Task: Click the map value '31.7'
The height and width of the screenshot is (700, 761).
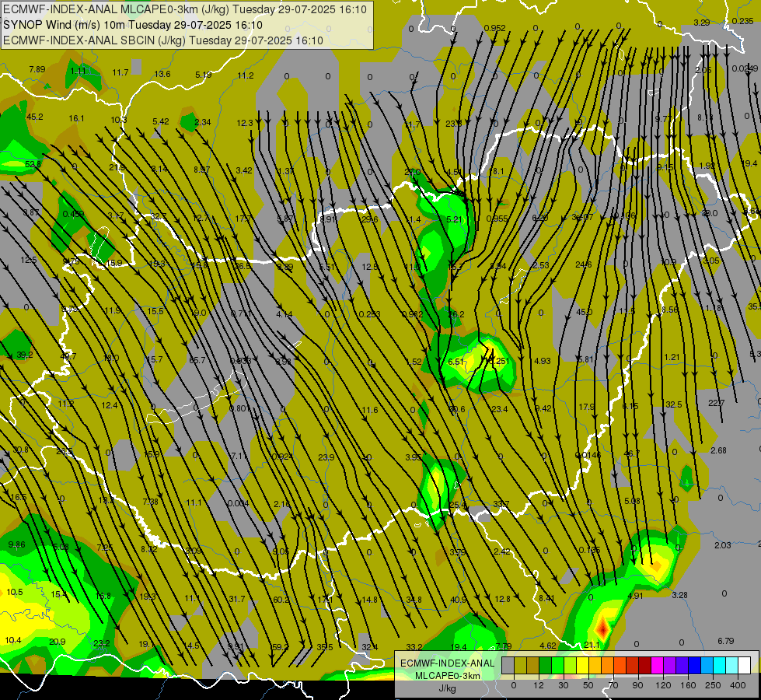Action: [x=237, y=599]
